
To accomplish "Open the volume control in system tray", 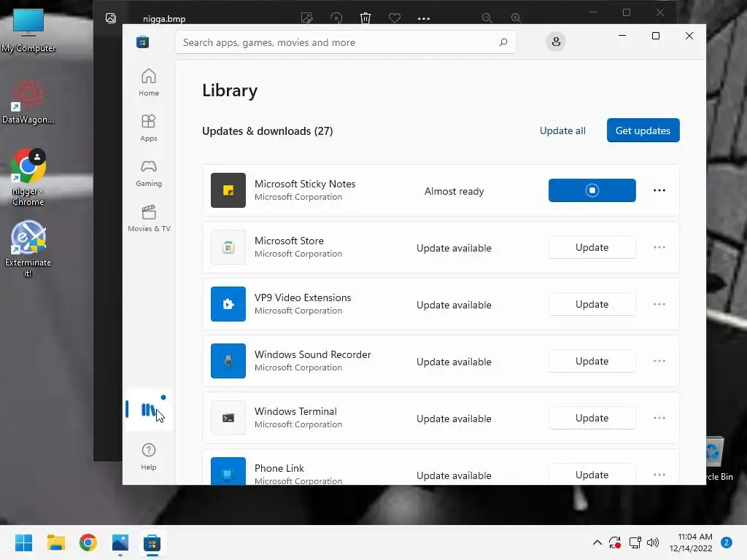I will coord(653,542).
